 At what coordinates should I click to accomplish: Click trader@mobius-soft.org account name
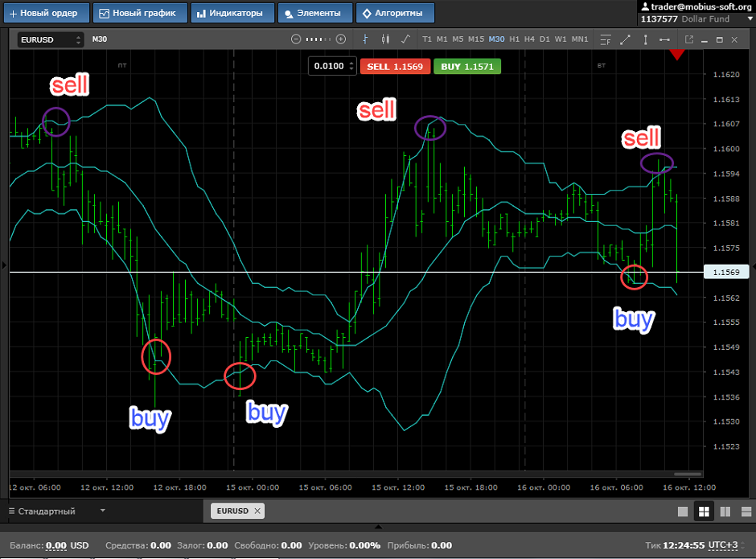701,6
